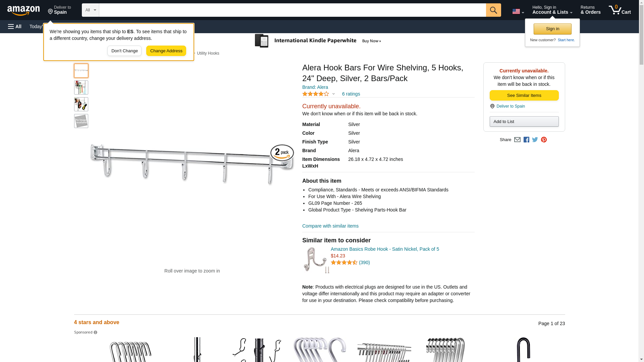This screenshot has height=362, width=644.
Task: Share product via email icon
Action: click(x=517, y=140)
